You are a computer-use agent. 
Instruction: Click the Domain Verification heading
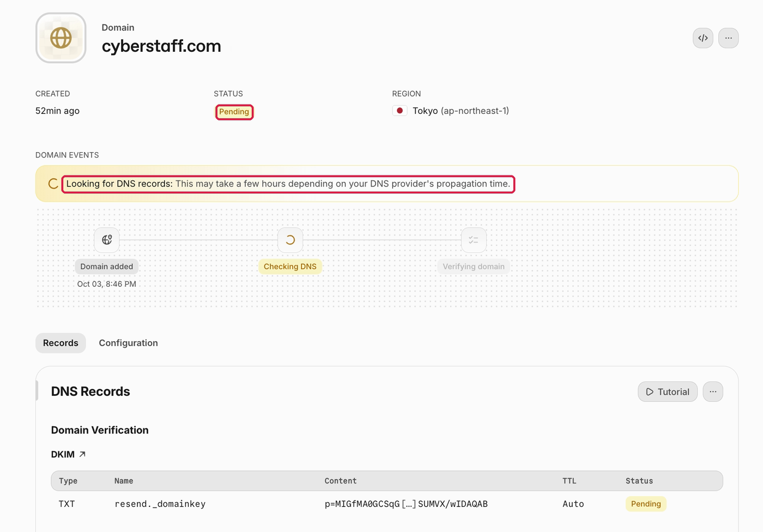click(100, 430)
